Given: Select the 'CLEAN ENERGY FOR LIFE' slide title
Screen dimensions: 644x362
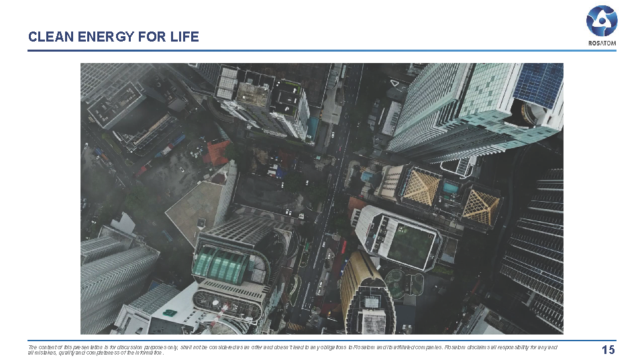Looking at the screenshot, I should coord(113,37).
